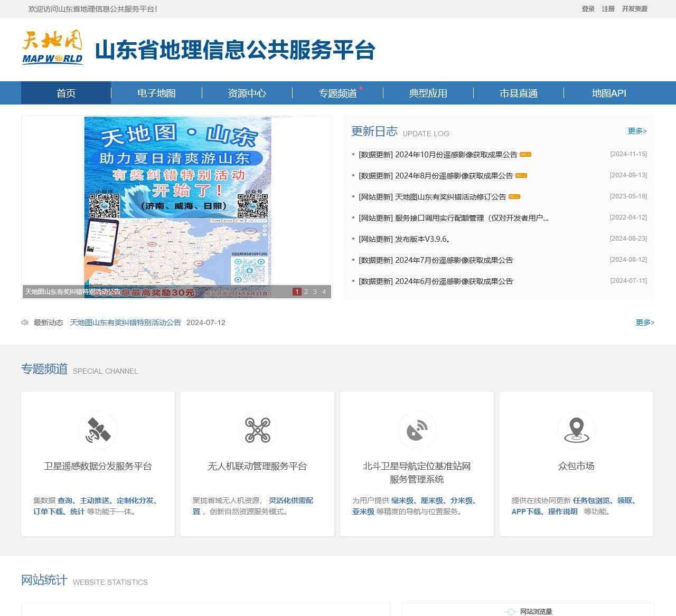Open the 市县直通 section

point(519,93)
